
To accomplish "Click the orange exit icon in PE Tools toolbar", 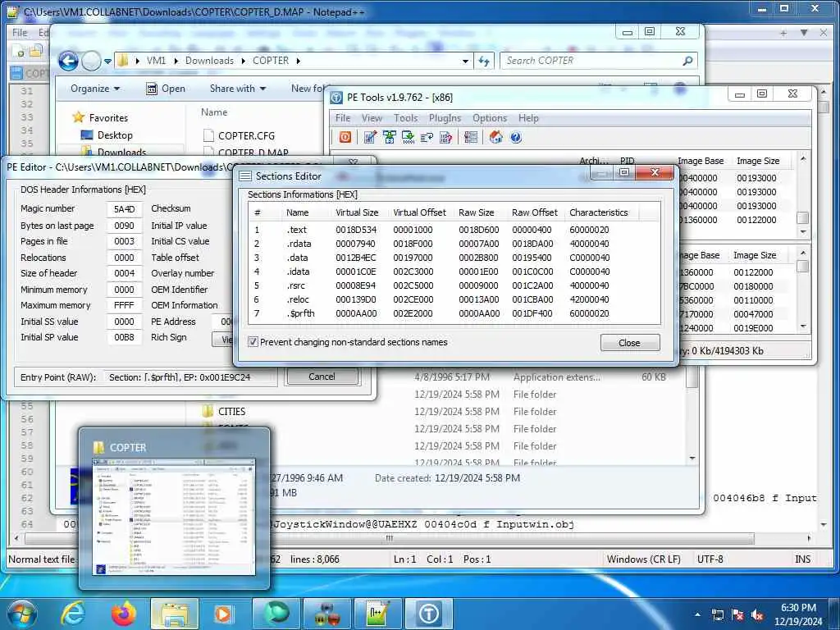I will tap(345, 137).
